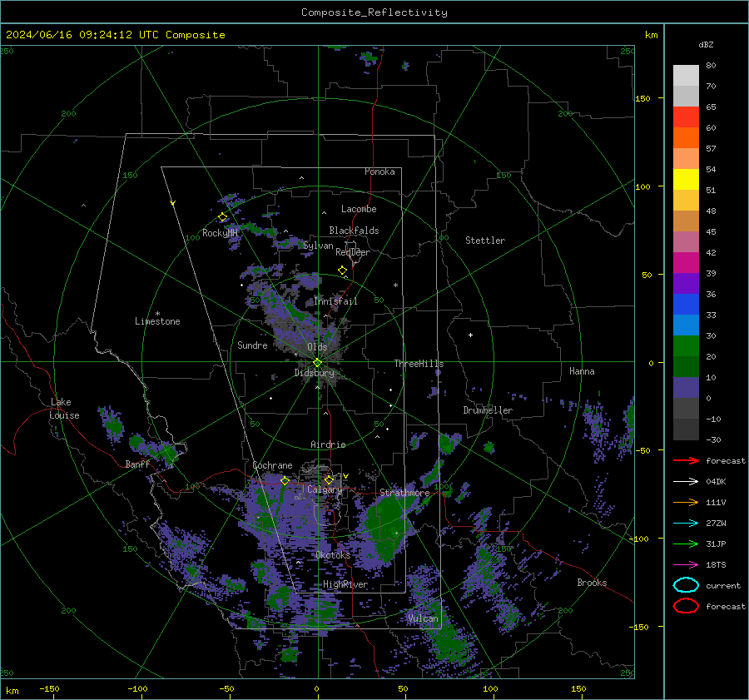Click the Lake Louise label
The image size is (749, 700).
64,409
